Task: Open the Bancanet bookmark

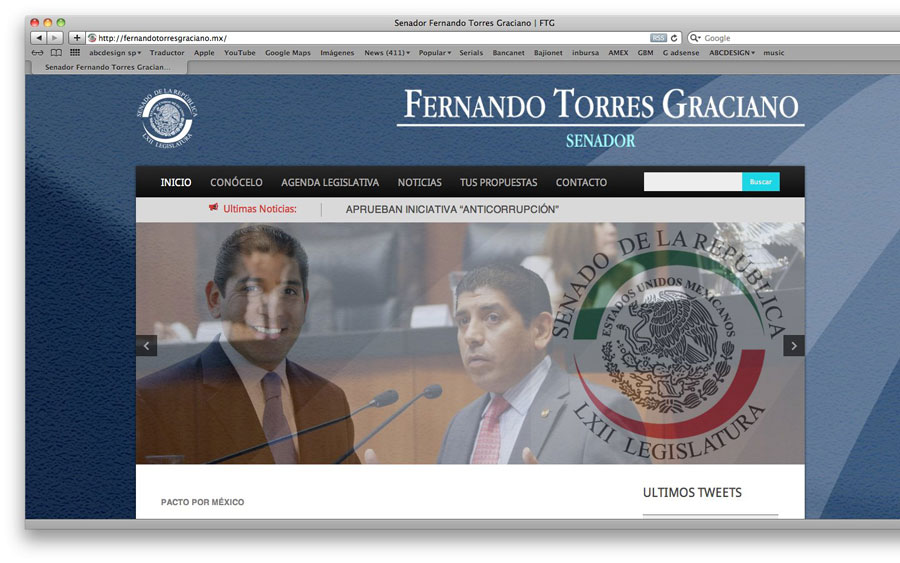Action: point(508,53)
